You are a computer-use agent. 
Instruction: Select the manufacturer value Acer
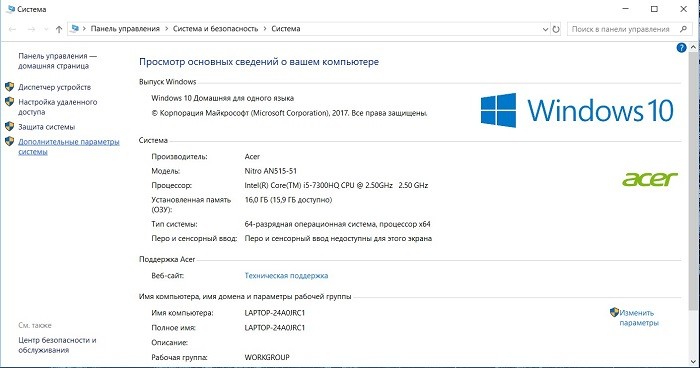pyautogui.click(x=252, y=157)
